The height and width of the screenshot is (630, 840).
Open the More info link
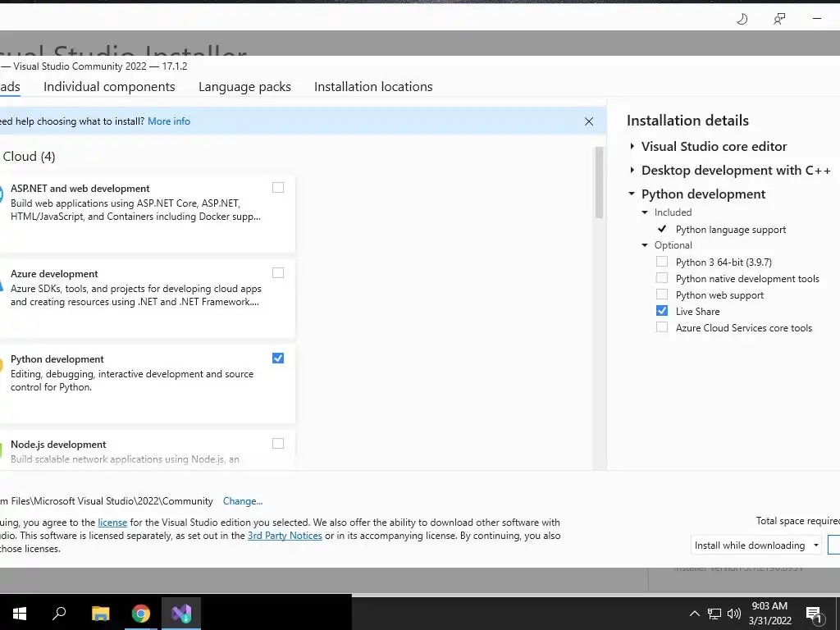169,121
